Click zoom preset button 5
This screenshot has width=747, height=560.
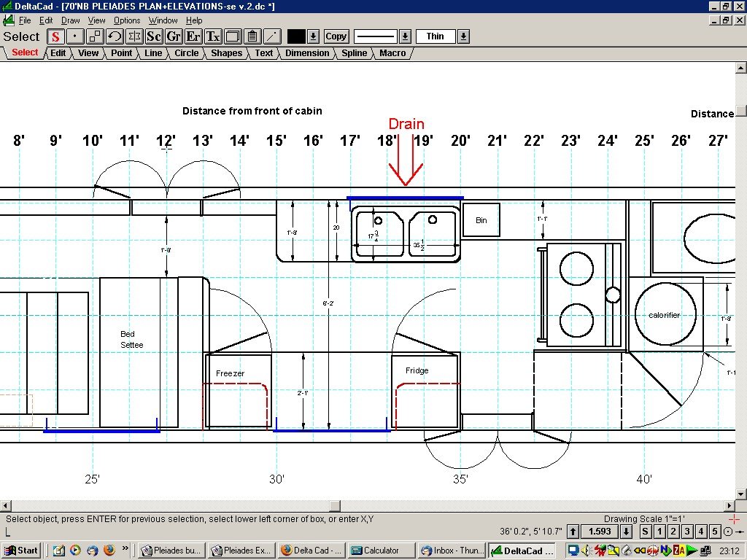pyautogui.click(x=715, y=532)
